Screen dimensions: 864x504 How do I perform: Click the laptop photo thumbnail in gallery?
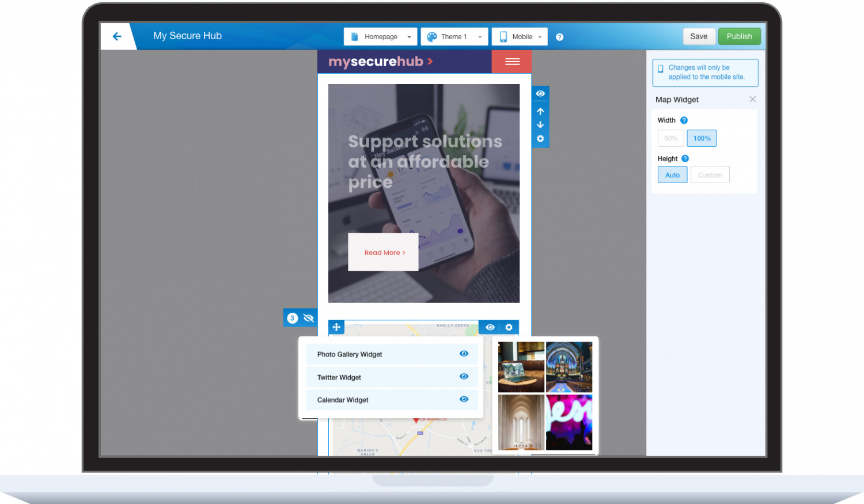pos(521,367)
